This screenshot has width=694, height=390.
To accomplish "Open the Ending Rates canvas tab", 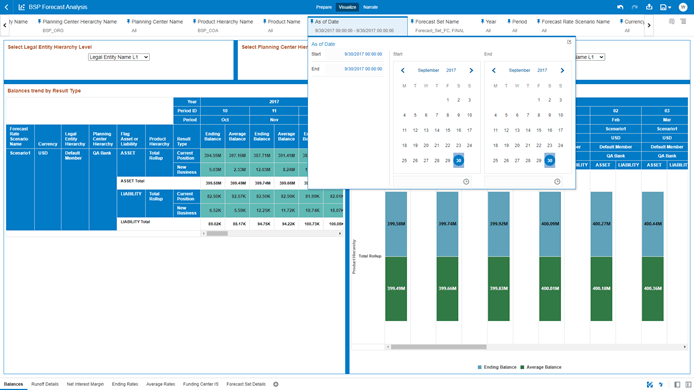I will tap(125, 384).
